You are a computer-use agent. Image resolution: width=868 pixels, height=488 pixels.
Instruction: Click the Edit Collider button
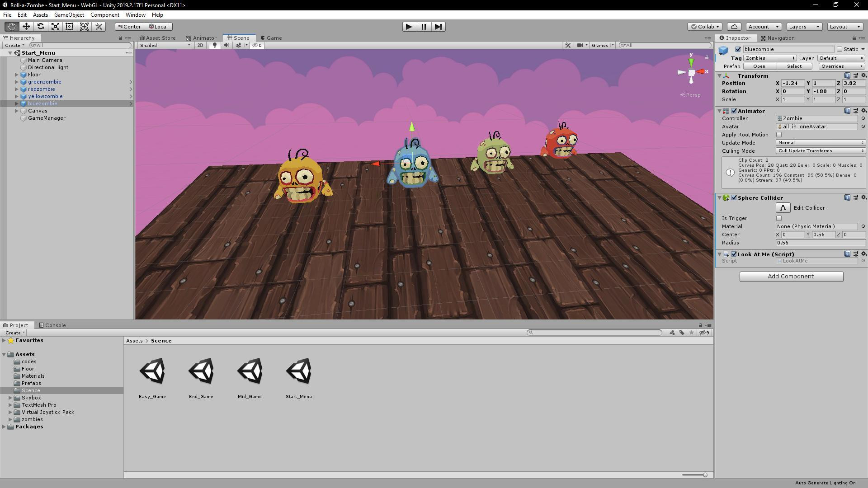[783, 208]
